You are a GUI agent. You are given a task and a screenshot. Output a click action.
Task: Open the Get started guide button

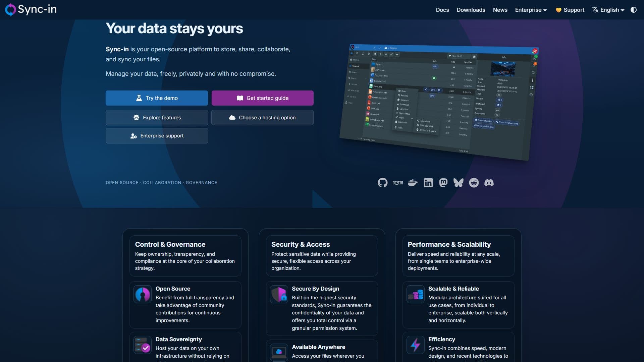(263, 98)
